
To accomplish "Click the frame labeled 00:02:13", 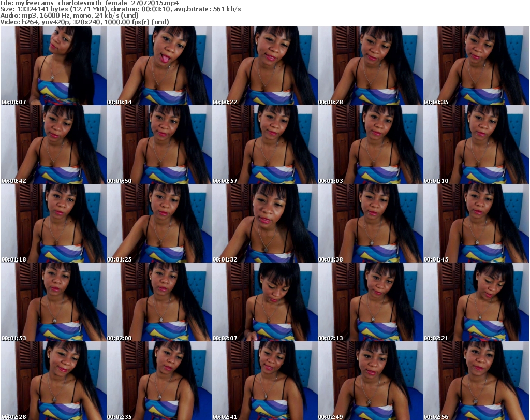I will pyautogui.click(x=371, y=302).
